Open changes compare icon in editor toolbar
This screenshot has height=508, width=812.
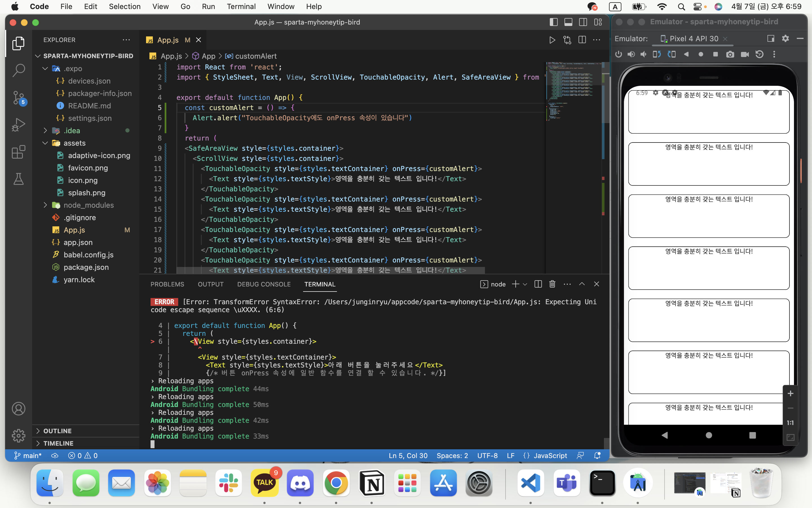[x=567, y=40]
